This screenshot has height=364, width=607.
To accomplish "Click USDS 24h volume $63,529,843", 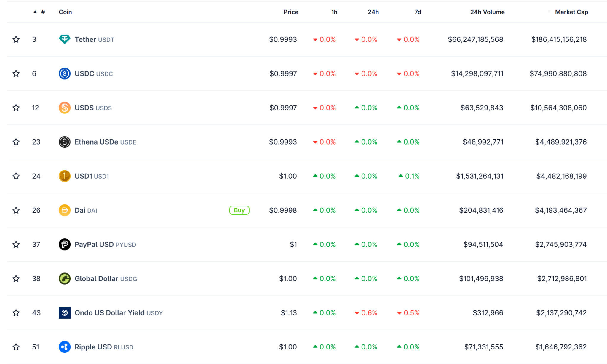I will [x=482, y=108].
